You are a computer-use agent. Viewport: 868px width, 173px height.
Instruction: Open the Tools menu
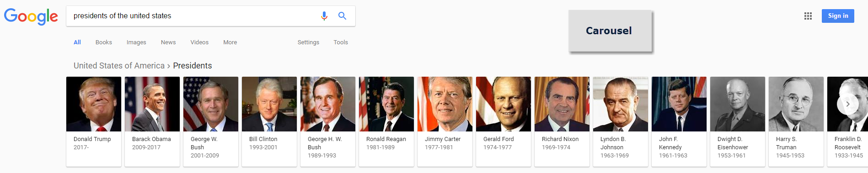341,42
